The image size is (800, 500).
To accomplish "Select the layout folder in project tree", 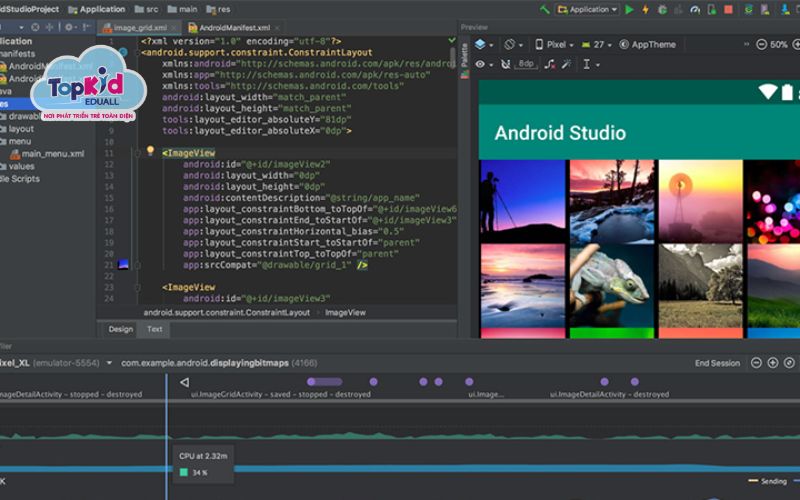I will tap(17, 129).
